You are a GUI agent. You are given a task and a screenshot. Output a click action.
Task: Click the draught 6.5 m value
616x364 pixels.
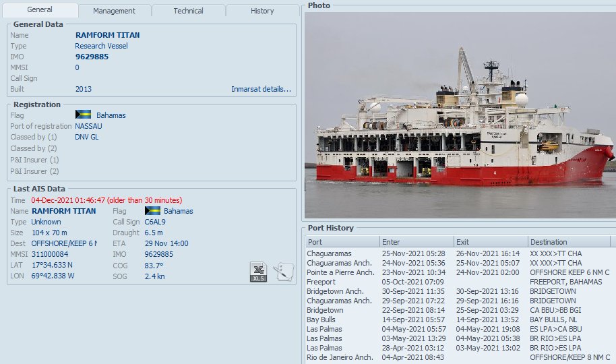(154, 233)
